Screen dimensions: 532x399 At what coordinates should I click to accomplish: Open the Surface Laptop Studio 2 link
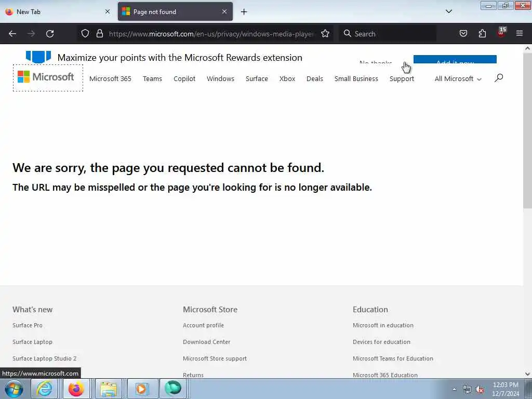coord(45,358)
